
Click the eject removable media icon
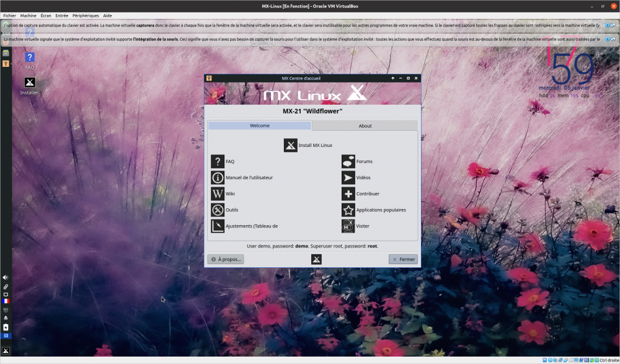(x=6, y=317)
